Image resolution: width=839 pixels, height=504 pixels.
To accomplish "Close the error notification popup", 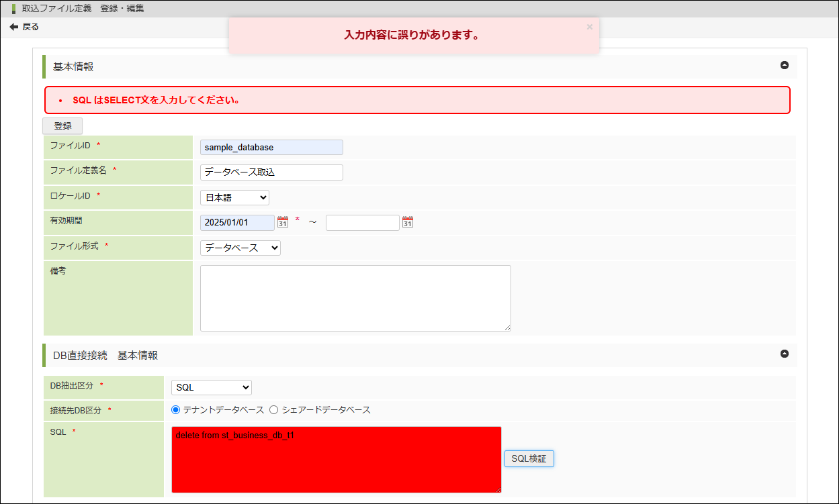I will [590, 27].
